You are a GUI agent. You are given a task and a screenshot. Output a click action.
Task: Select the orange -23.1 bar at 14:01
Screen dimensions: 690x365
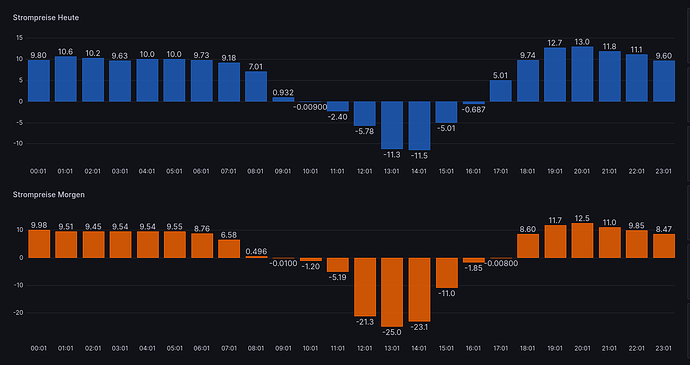[419, 290]
